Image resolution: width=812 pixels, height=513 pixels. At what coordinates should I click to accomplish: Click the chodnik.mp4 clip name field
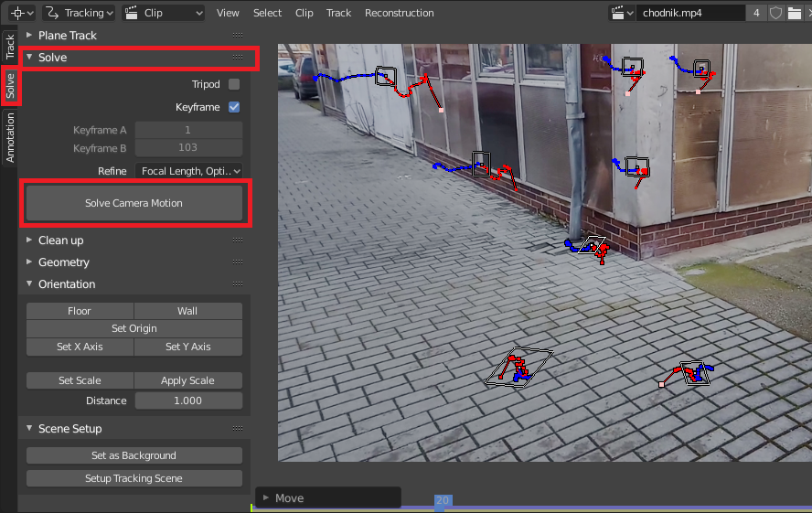(690, 13)
